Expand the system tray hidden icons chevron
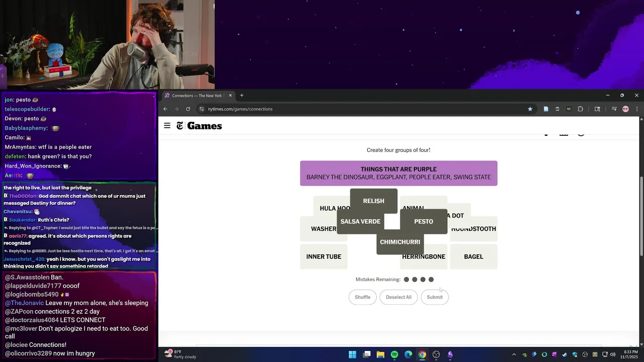Viewport: 644px width, 362px height. click(x=514, y=354)
